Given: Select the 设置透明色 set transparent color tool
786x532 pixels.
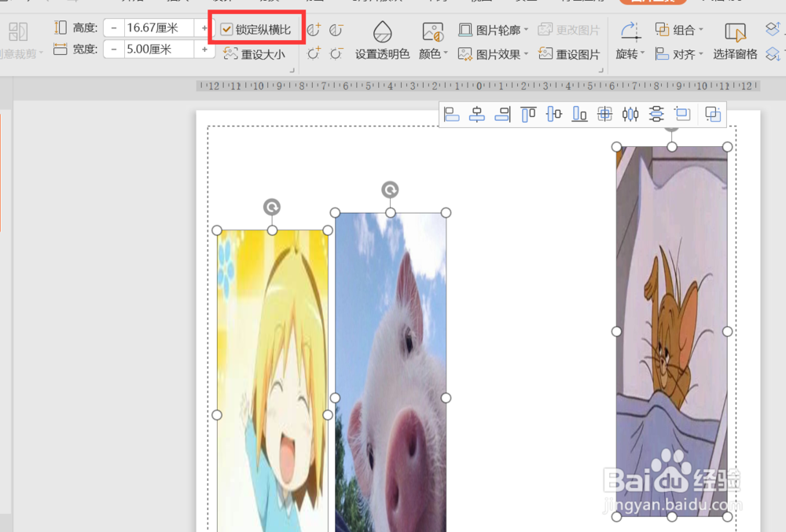Looking at the screenshot, I should (x=383, y=41).
